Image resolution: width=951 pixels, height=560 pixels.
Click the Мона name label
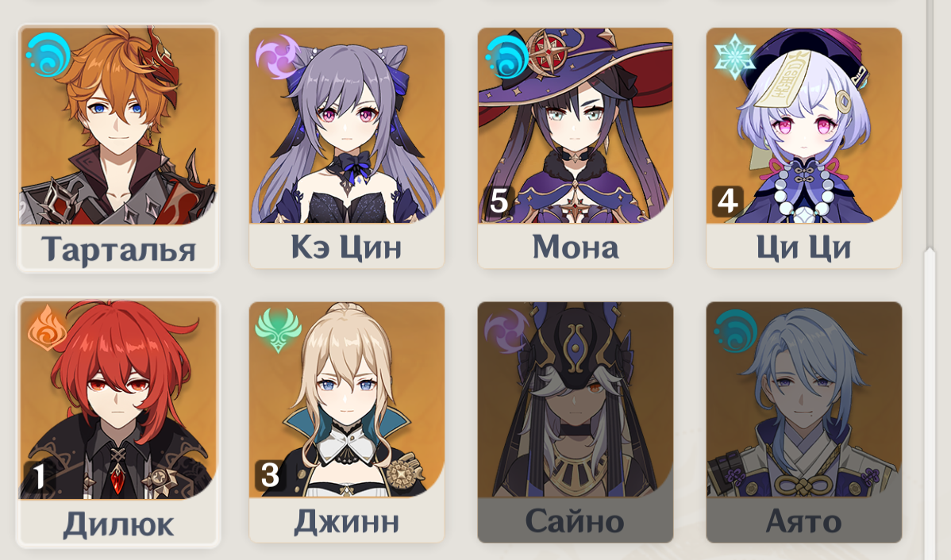[x=576, y=247]
